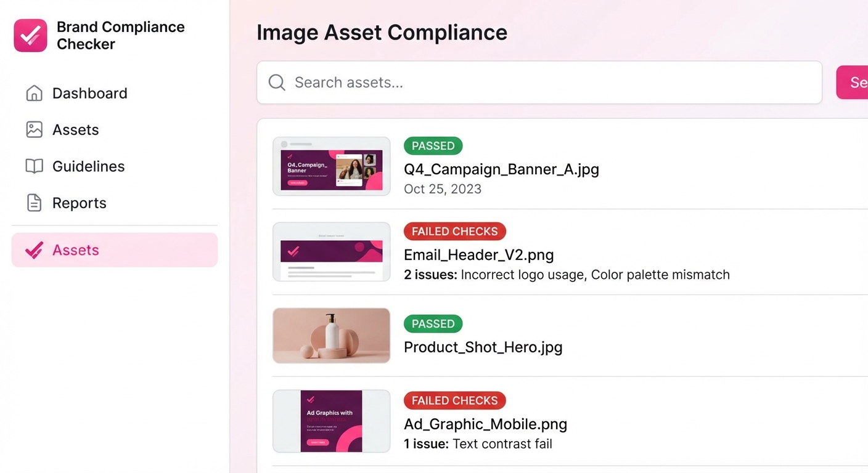
Task: Click the Reports document icon
Action: (x=35, y=203)
